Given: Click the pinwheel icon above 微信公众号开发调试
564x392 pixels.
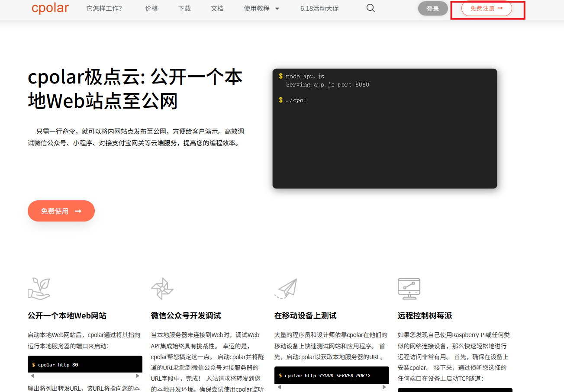Looking at the screenshot, I should [162, 289].
